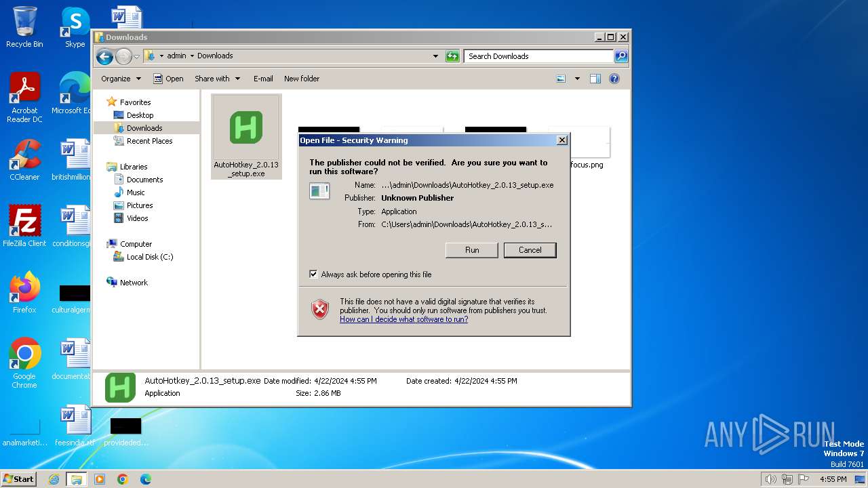868x488 pixels.
Task: Launch Skype from the desktop
Action: tap(75, 27)
